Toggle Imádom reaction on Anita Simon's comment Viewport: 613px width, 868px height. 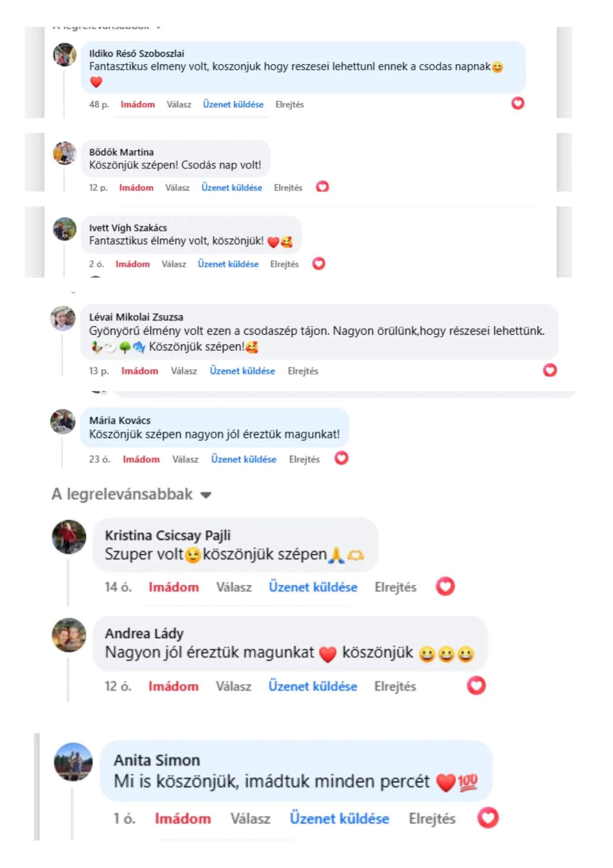[183, 818]
